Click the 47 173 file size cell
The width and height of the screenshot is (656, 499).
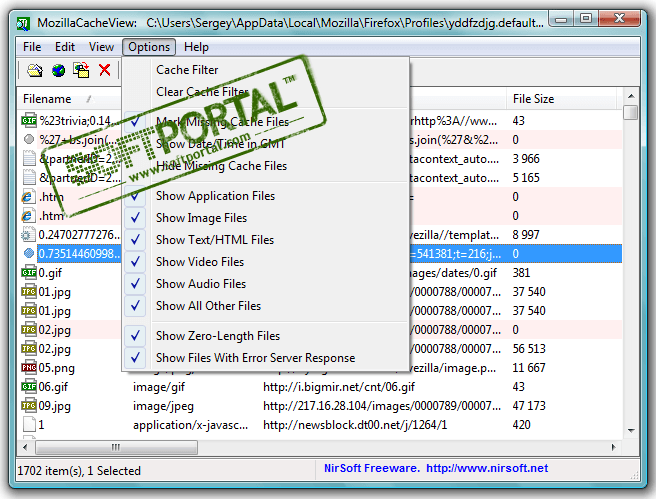point(529,406)
